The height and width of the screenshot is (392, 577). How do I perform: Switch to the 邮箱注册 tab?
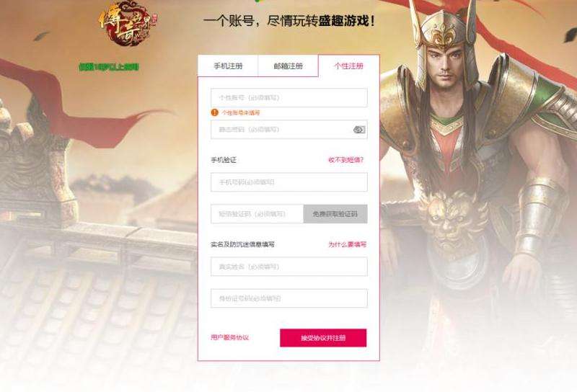coord(288,66)
